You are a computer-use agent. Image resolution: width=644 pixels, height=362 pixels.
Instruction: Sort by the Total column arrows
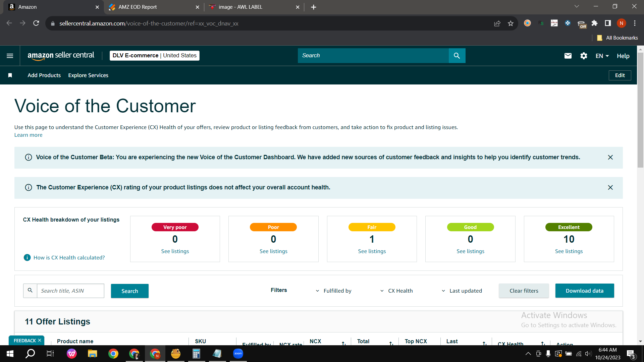391,343
